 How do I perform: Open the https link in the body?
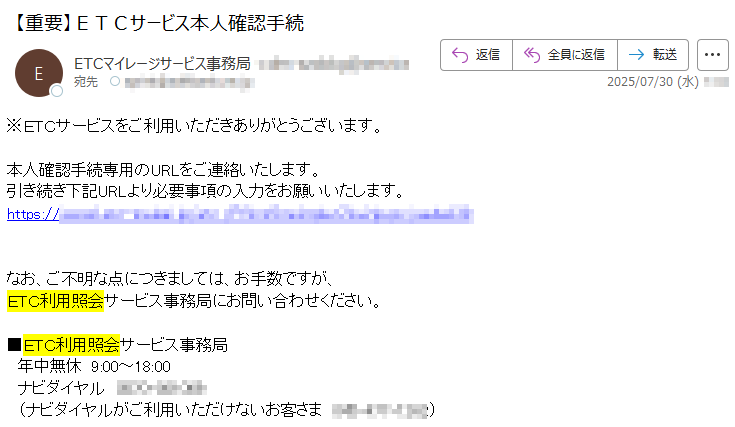[240, 215]
